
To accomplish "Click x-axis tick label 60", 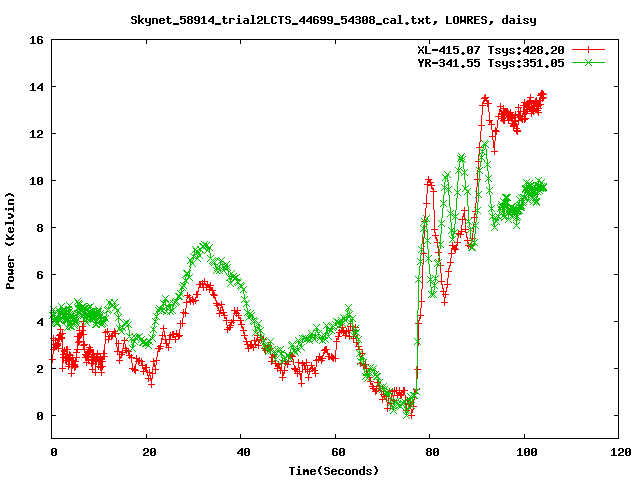I will coord(338,452).
